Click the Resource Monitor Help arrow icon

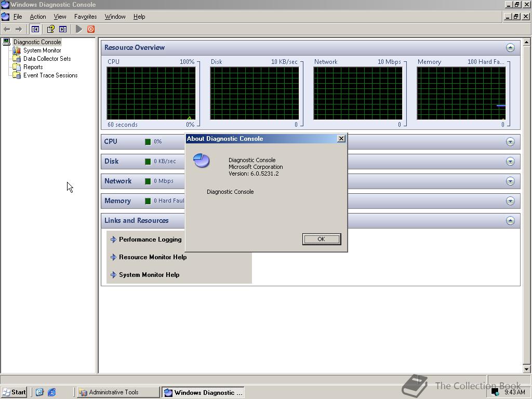113,257
